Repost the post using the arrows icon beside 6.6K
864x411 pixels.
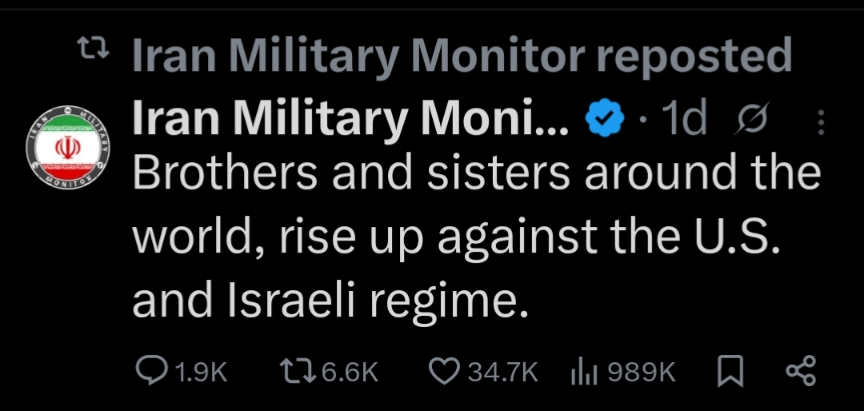(296, 372)
